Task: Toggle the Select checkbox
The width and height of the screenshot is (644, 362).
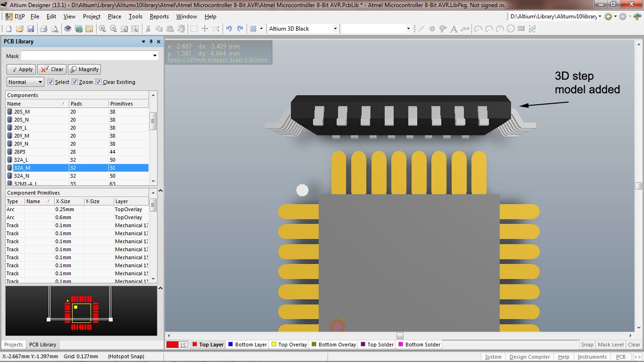Action: 51,82
